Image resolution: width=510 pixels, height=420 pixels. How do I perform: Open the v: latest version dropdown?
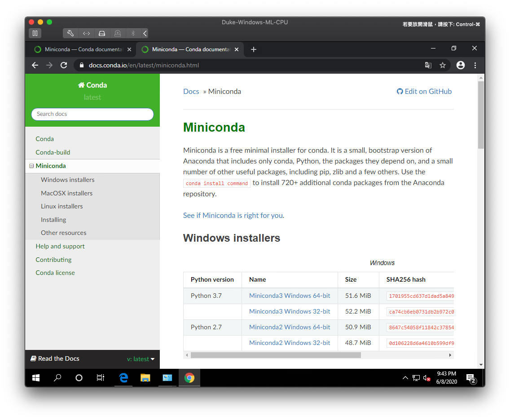pos(141,359)
